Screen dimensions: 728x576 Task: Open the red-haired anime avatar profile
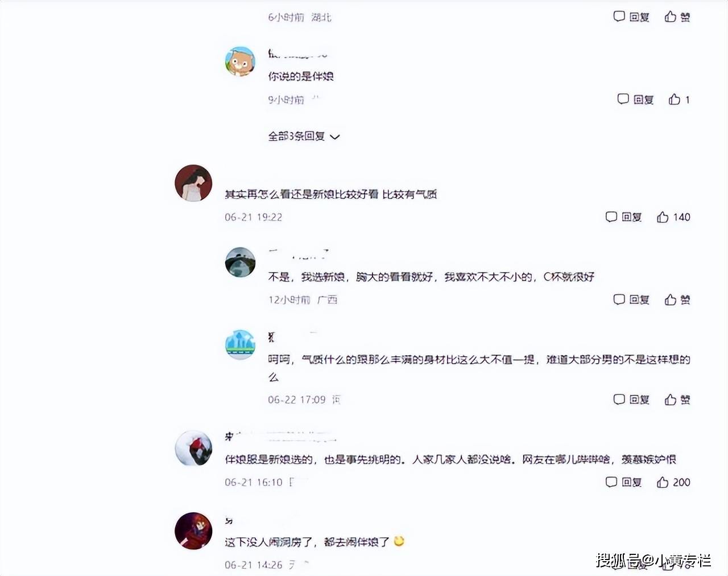[193, 530]
